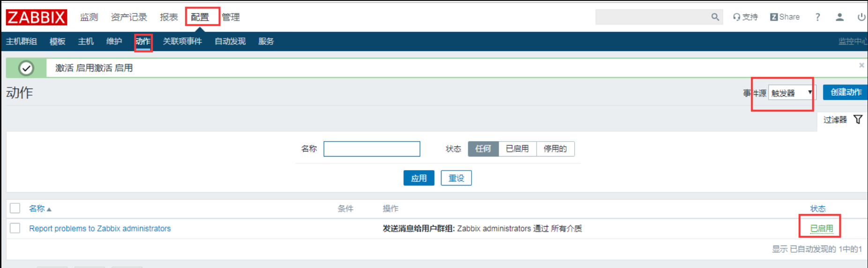Select 停用的 status filter
This screenshot has width=868, height=268.
tap(555, 149)
